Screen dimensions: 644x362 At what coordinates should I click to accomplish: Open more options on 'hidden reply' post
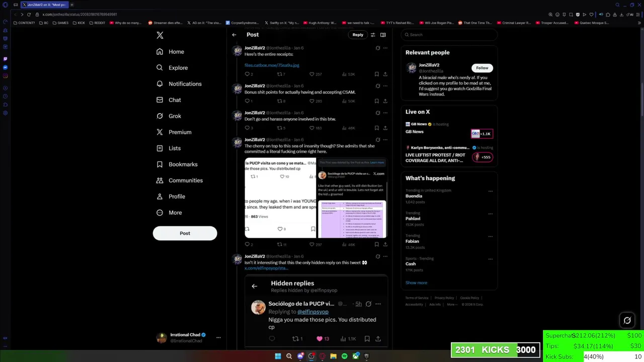pyautogui.click(x=385, y=256)
